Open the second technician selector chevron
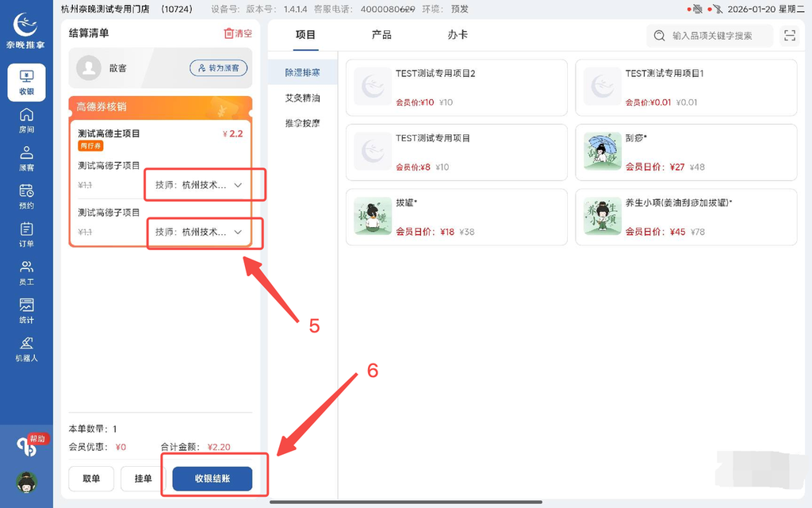The width and height of the screenshot is (812, 508). coord(238,233)
